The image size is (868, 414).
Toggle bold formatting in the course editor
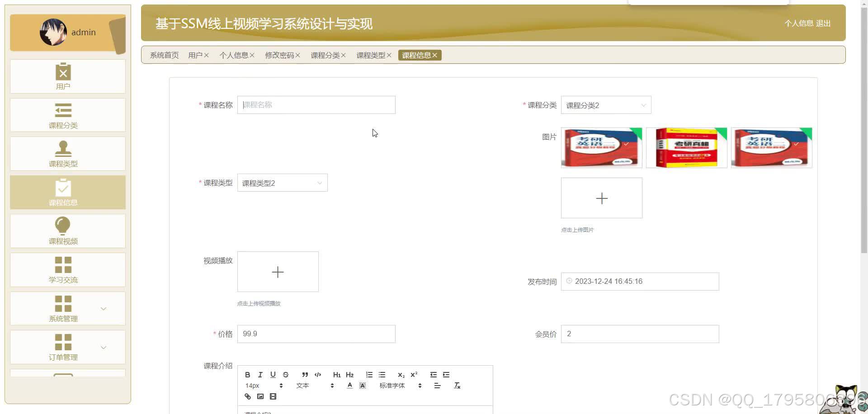[247, 374]
